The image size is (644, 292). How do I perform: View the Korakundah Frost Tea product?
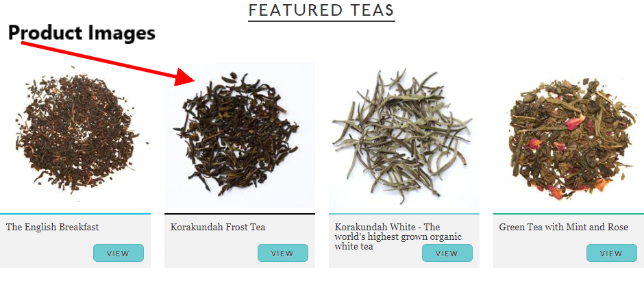pyautogui.click(x=282, y=253)
